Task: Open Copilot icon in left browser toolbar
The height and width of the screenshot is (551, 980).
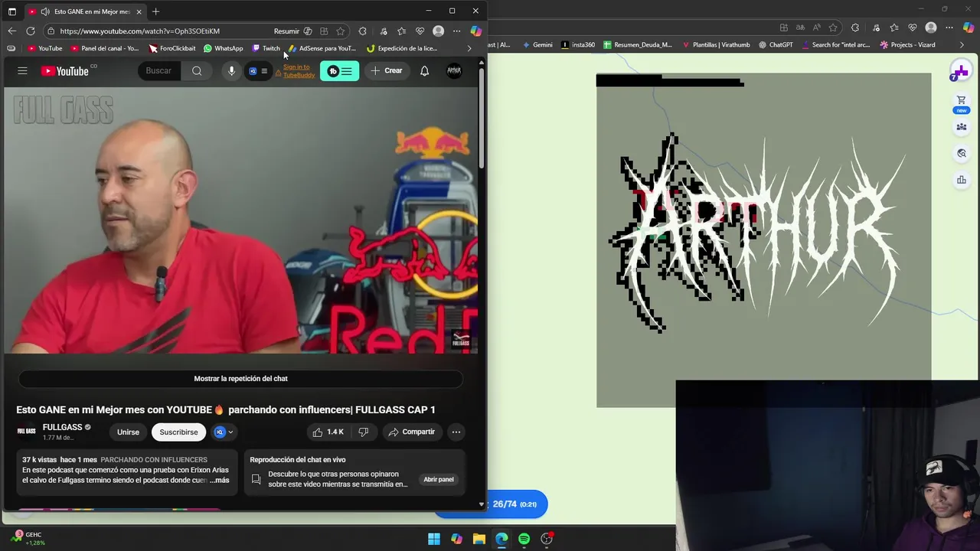Action: [475, 31]
